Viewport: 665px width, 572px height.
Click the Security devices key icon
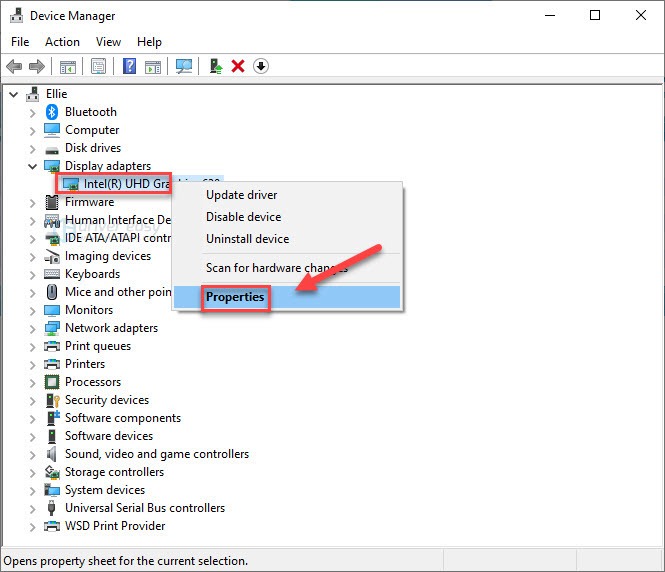click(53, 400)
